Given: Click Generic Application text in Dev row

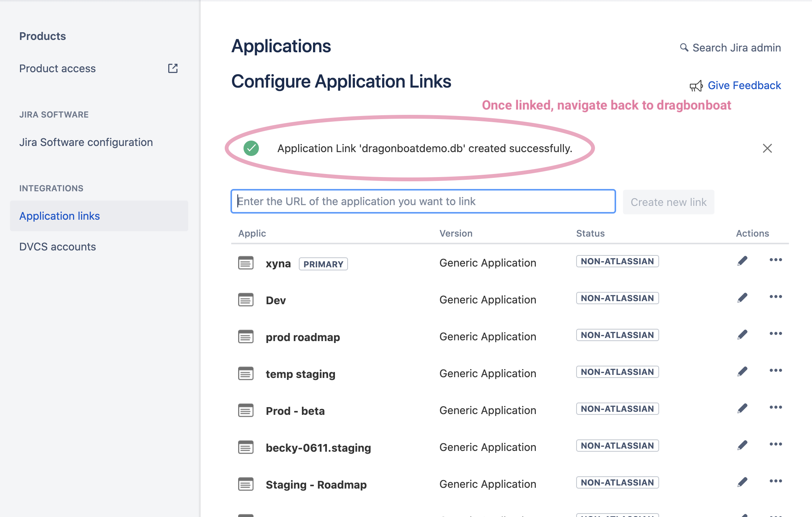Looking at the screenshot, I should click(x=488, y=300).
